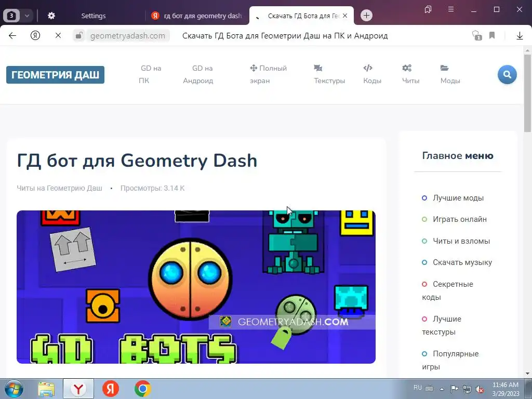Click the blue site search button
Image resolution: width=532 pixels, height=399 pixels.
(507, 74)
